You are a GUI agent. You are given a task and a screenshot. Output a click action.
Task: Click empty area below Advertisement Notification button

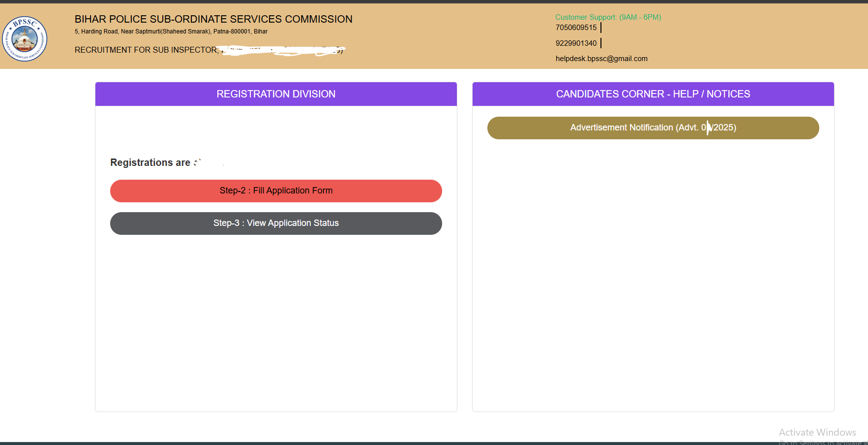653,271
